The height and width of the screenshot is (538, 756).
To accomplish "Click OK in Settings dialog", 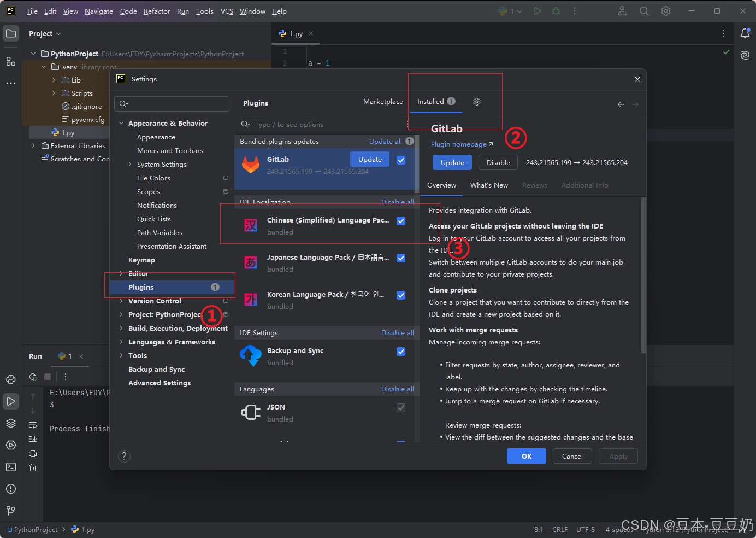I will (x=526, y=456).
